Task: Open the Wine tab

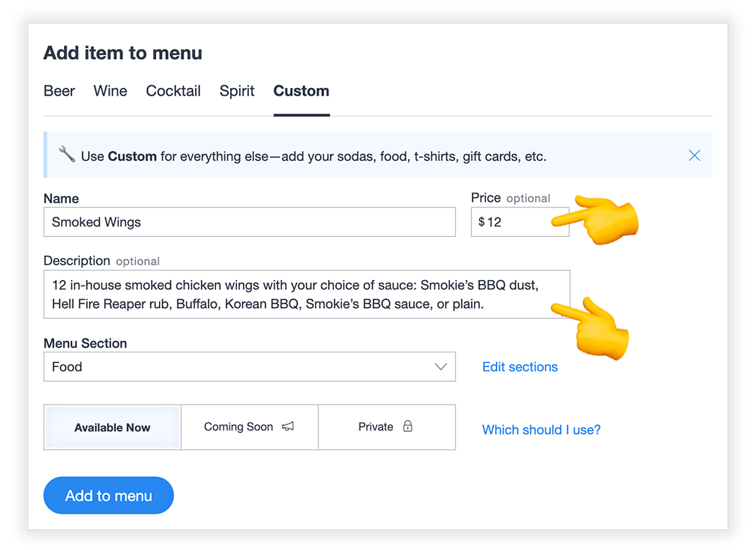Action: 110,91
